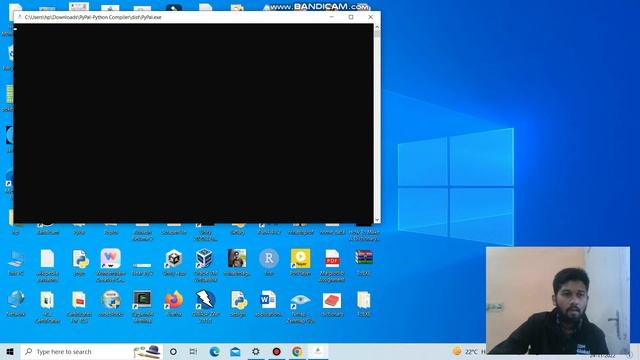Image resolution: width=640 pixels, height=360 pixels.
Task: Open Cortana circle on the taskbar
Action: [x=173, y=351]
